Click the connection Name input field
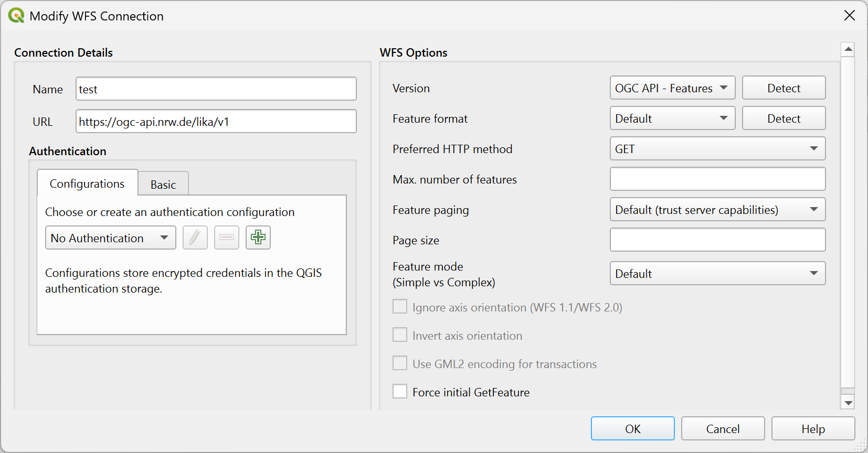Image resolution: width=868 pixels, height=453 pixels. (x=216, y=89)
